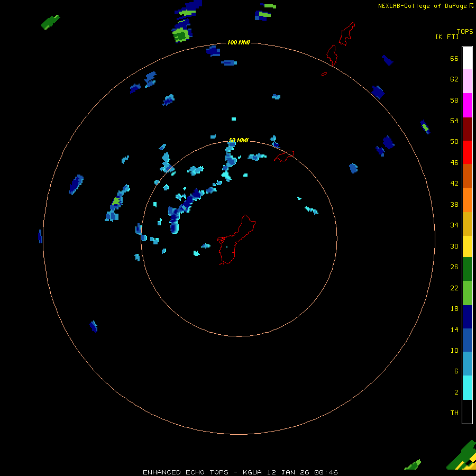Click the 38 legend value

point(454,205)
